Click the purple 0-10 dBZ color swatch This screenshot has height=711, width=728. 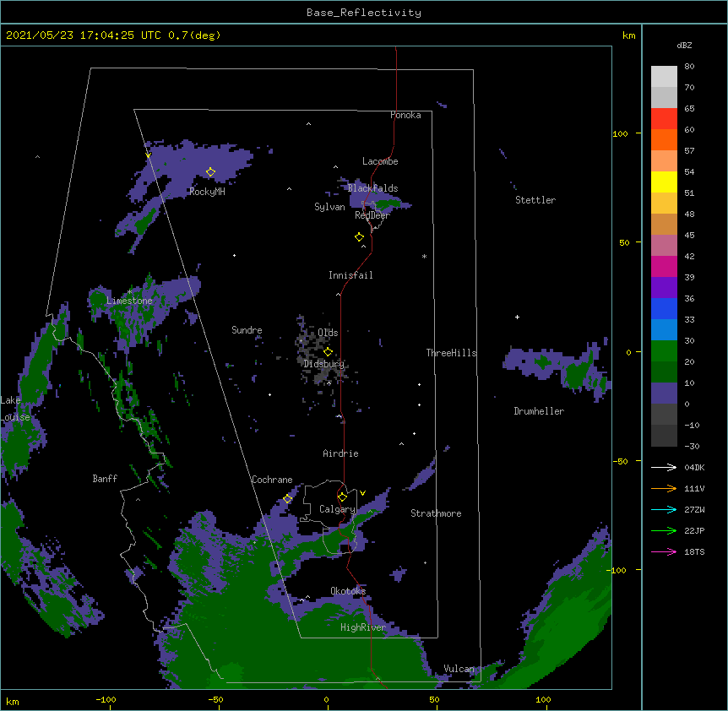[x=664, y=393]
